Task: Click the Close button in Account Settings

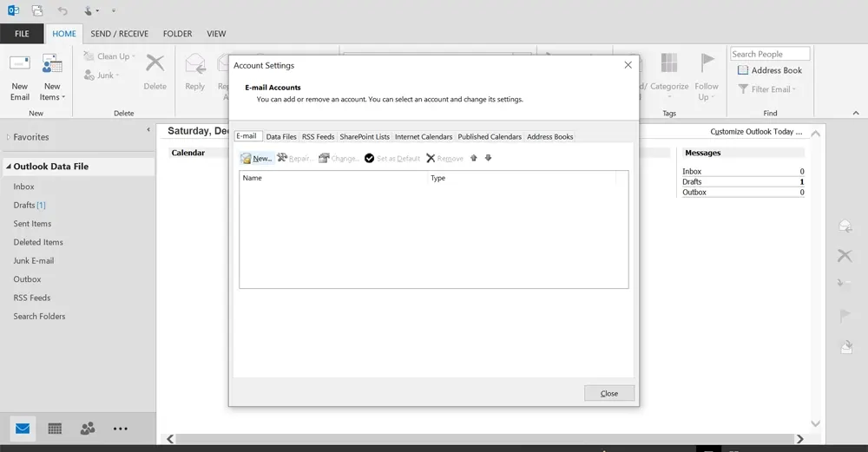Action: [609, 393]
